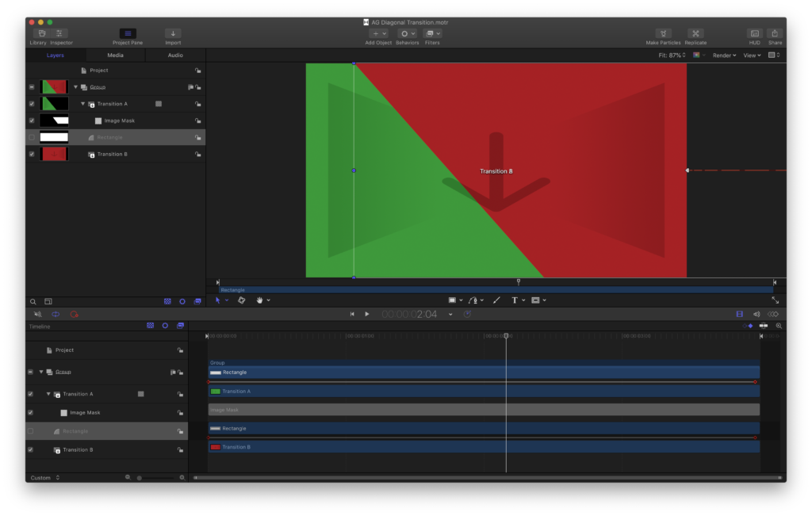Open the Add Object dropdown
812x516 pixels.
coord(378,33)
